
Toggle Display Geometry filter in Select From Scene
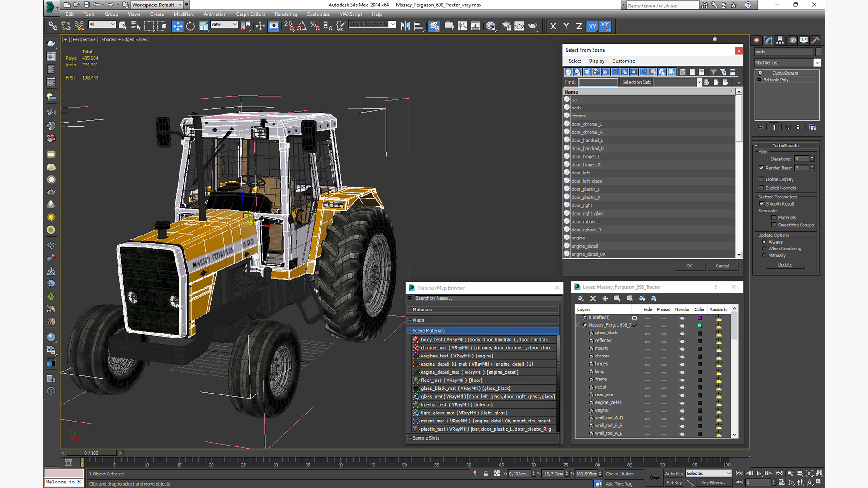tap(568, 72)
